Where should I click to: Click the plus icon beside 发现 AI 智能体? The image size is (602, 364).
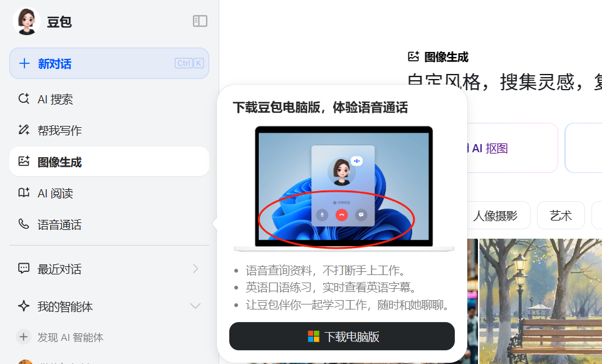pyautogui.click(x=23, y=336)
